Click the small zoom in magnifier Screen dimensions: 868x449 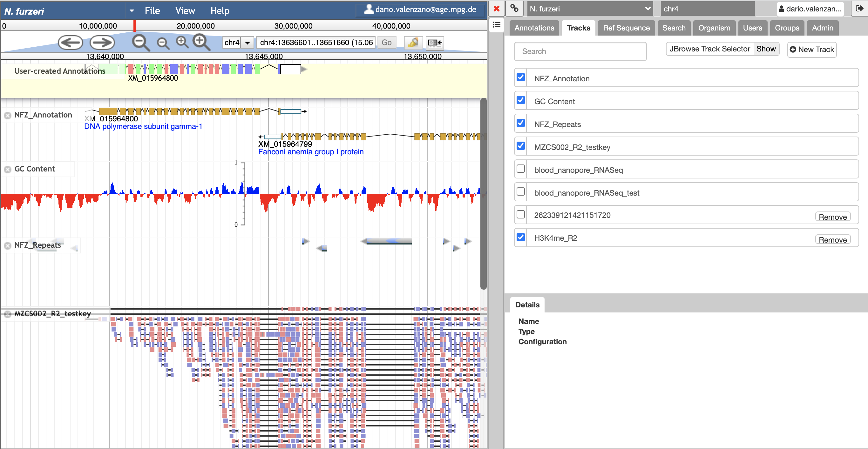point(182,43)
